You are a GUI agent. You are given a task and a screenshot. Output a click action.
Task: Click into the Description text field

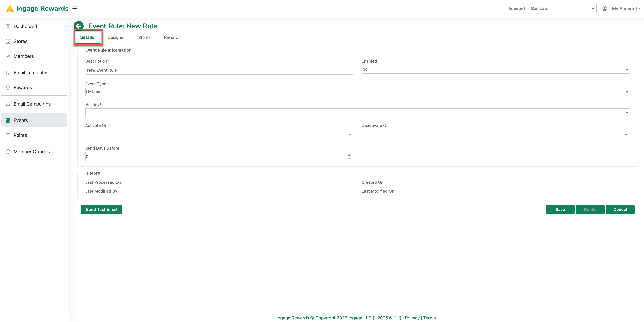[x=220, y=70]
